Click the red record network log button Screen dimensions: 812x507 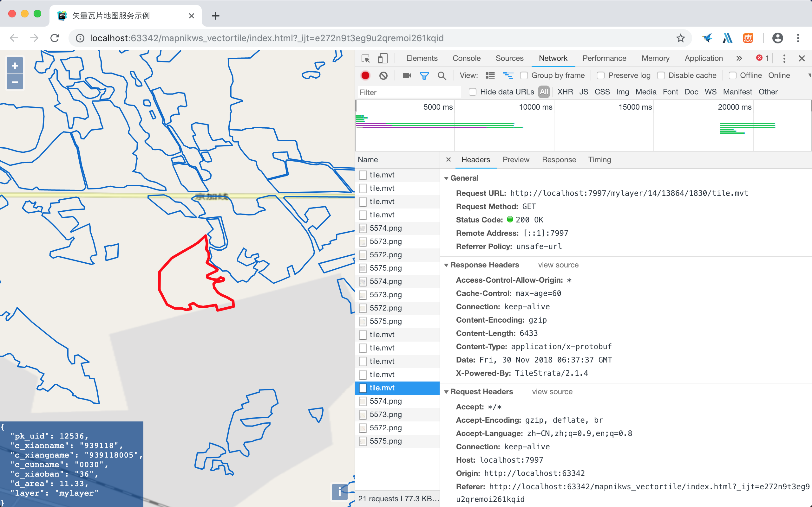(x=365, y=75)
